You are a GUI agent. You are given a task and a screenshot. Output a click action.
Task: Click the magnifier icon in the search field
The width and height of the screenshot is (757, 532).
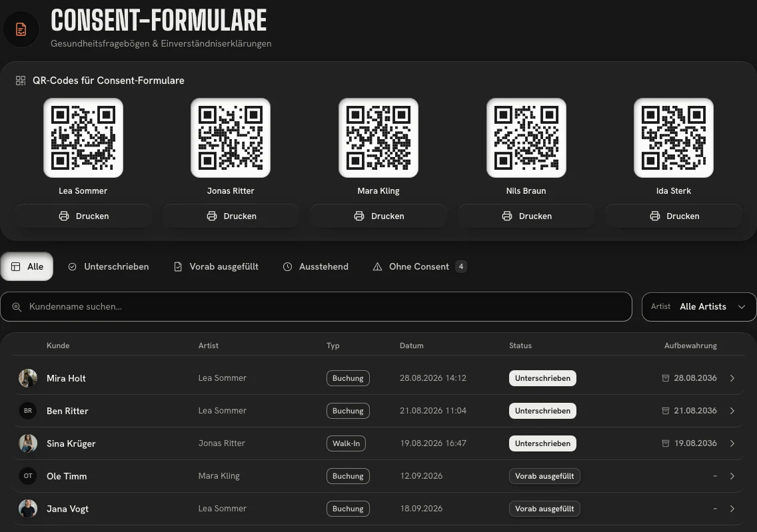17,307
